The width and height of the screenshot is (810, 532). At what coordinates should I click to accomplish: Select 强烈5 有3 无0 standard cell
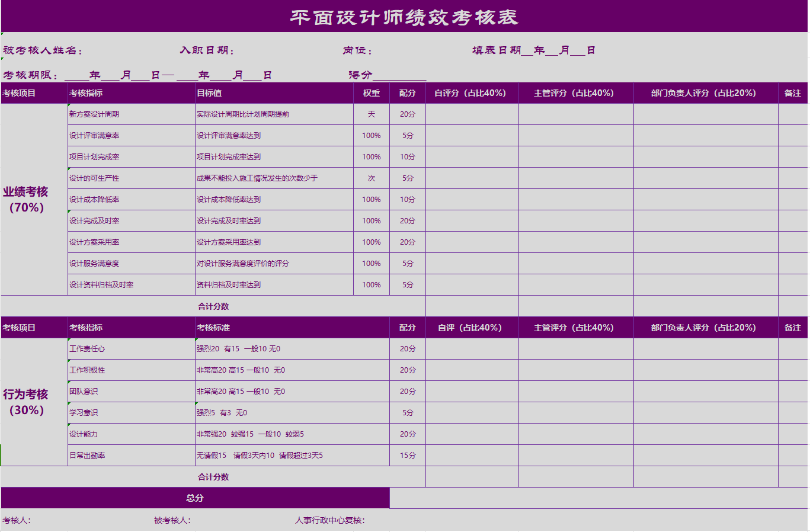click(292, 413)
